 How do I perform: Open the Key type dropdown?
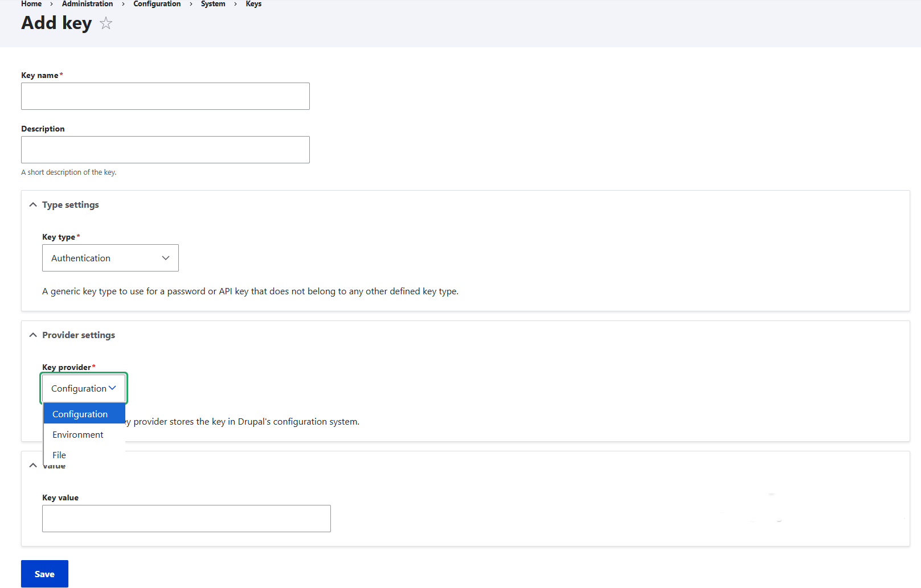(110, 258)
